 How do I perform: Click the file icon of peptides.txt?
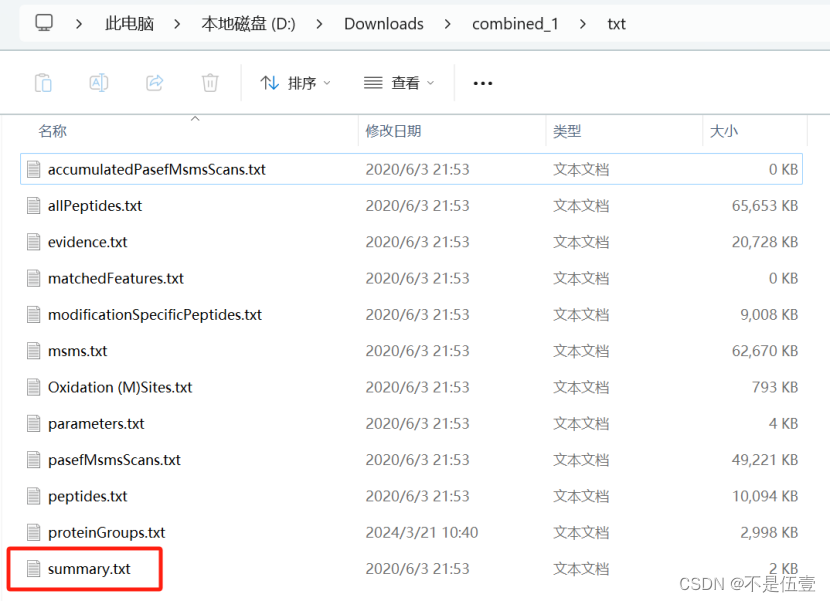coord(33,497)
